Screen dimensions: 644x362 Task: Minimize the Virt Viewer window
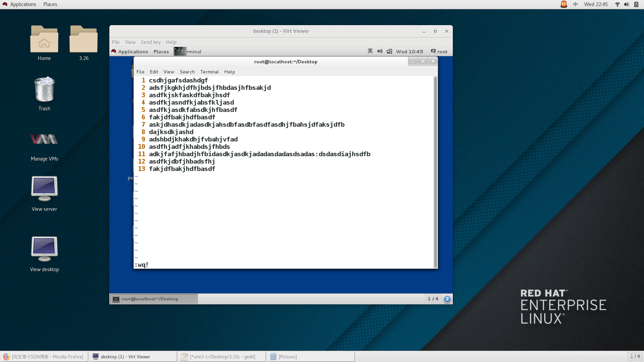[424, 31]
